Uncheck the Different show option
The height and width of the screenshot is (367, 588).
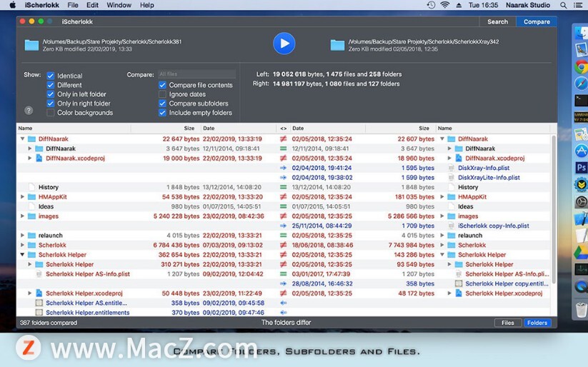(x=50, y=85)
